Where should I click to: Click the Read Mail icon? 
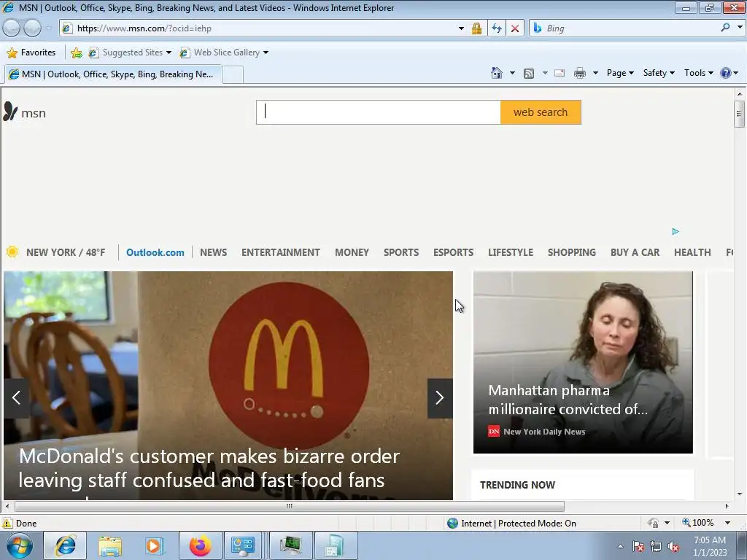point(560,74)
